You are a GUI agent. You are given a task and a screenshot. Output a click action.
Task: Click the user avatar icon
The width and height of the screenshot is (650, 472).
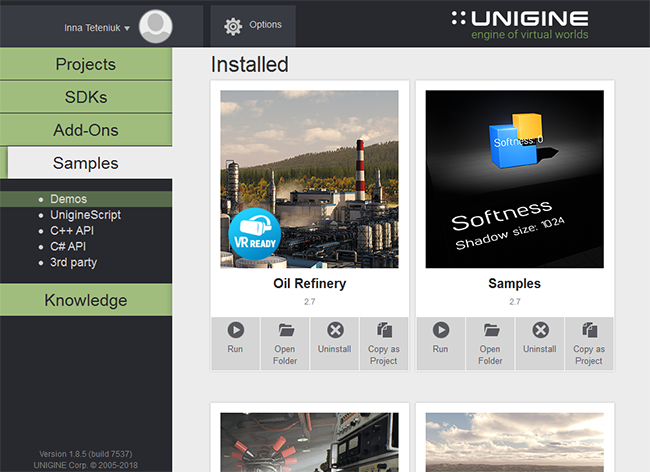[156, 27]
